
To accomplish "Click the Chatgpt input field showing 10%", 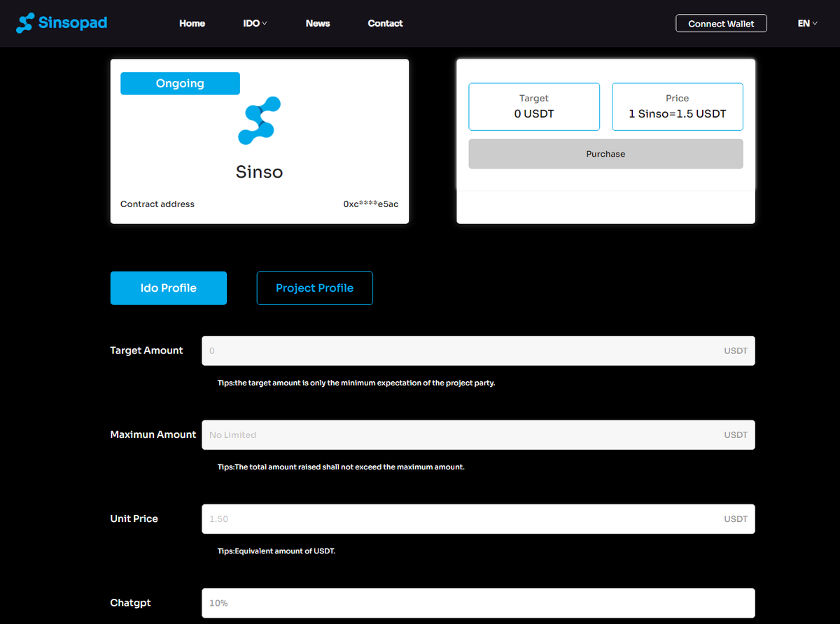I will [478, 602].
